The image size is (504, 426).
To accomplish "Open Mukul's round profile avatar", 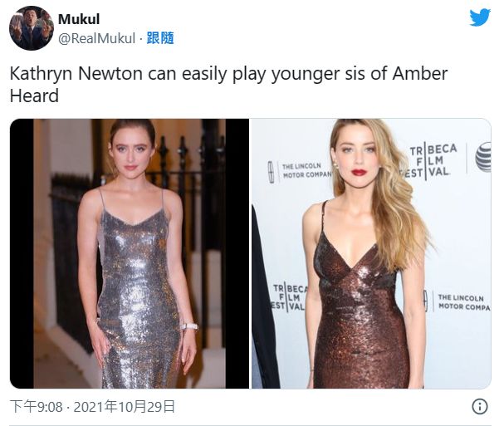I will 32,28.
